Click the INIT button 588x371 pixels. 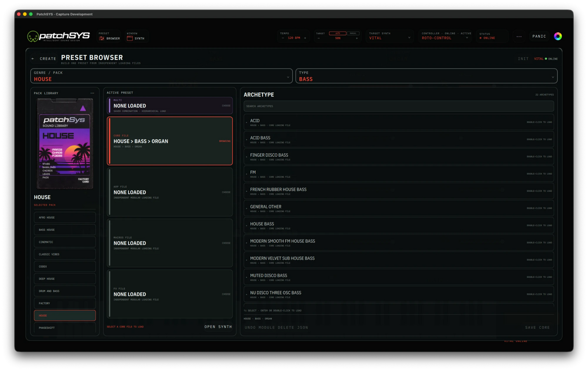[523, 59]
